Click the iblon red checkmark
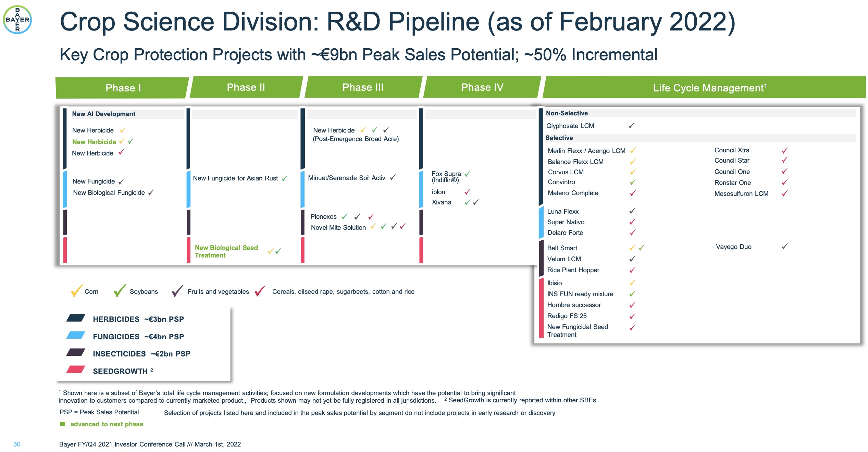Screen dimensions: 868x452 (x=467, y=192)
